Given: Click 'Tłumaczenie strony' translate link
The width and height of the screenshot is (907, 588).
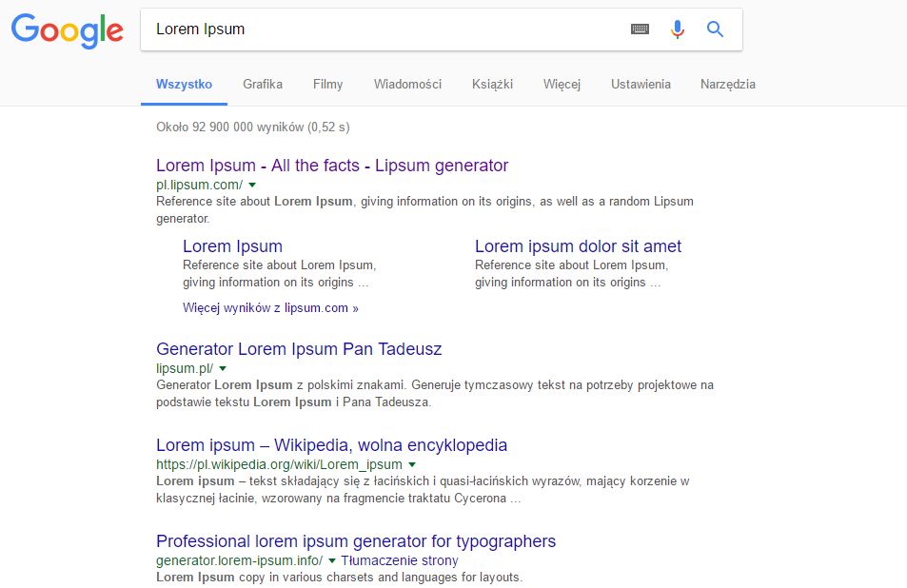Looking at the screenshot, I should (399, 560).
